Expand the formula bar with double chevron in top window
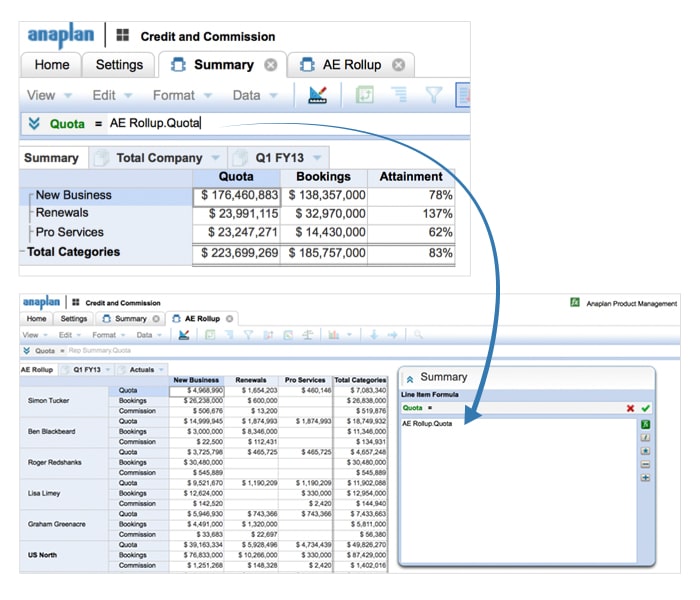Viewport: 700px width, 600px height. 34,123
